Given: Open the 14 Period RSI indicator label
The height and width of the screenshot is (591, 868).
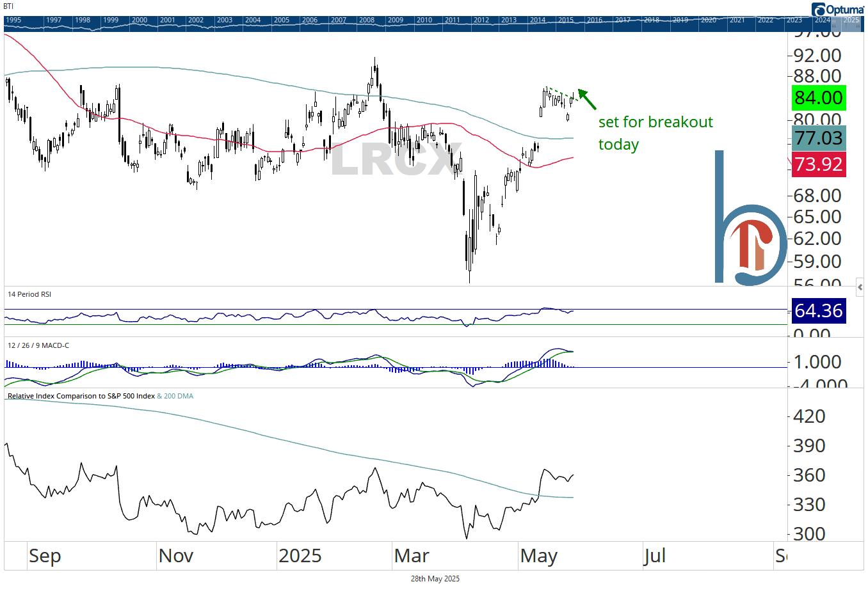Looking at the screenshot, I should point(29,294).
